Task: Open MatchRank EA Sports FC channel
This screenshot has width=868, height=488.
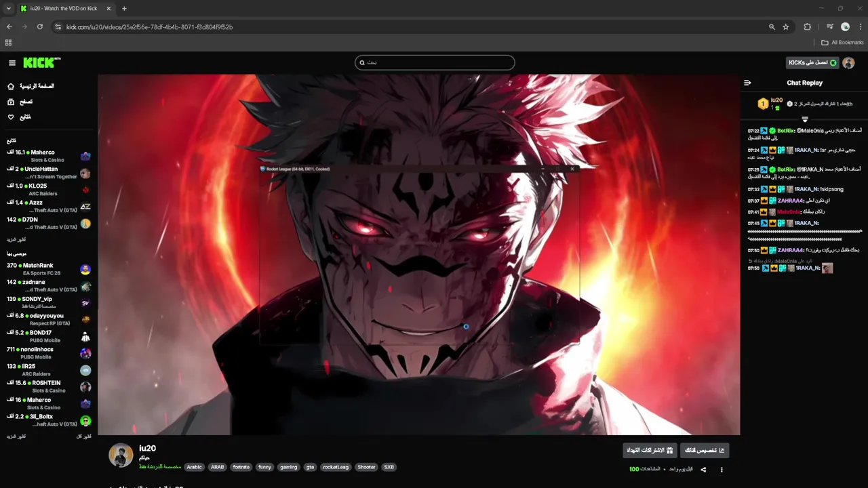Action: pos(49,269)
